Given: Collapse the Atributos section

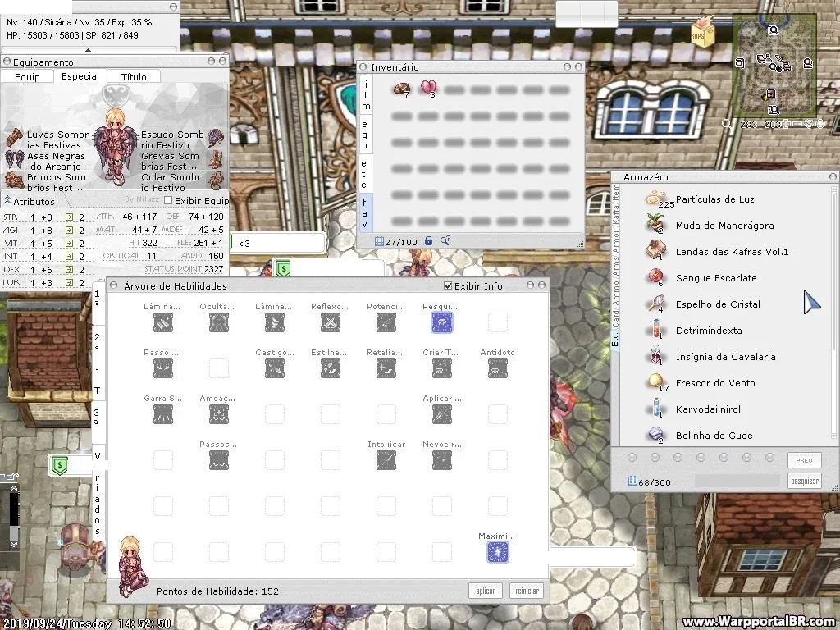Looking at the screenshot, I should 7,200.
